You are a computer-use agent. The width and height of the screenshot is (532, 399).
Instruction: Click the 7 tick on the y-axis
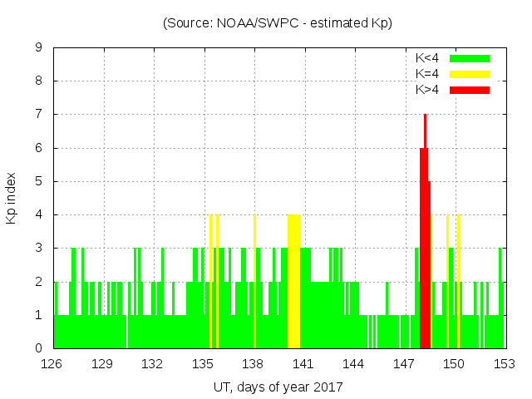pos(39,115)
